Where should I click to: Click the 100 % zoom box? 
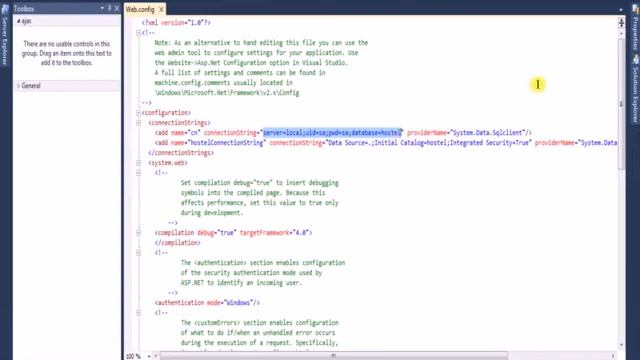tap(133, 356)
